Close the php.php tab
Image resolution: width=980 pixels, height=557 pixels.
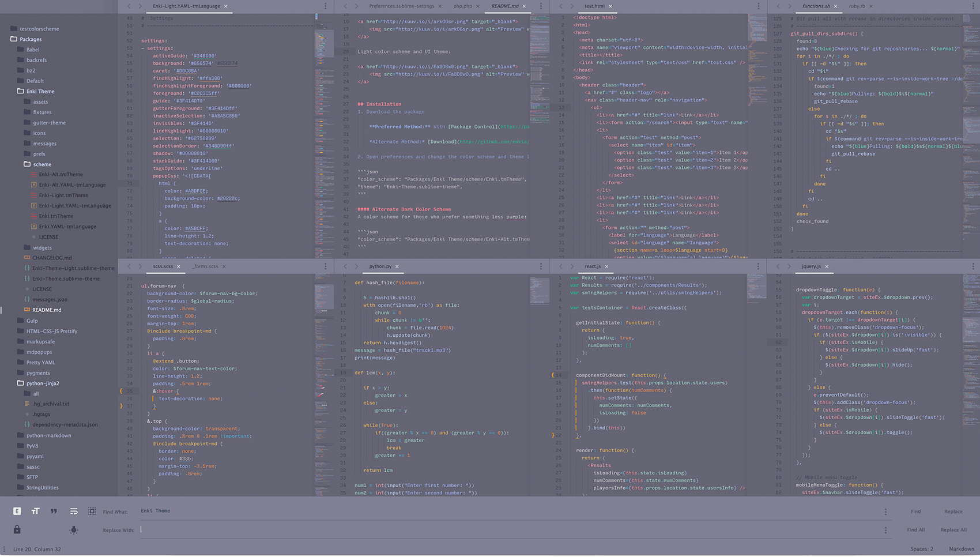click(477, 6)
